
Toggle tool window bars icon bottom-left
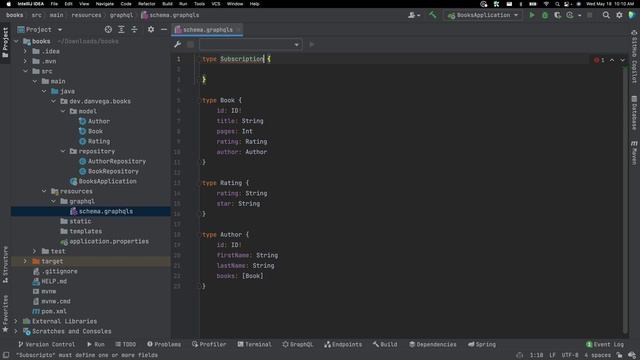tap(6, 355)
